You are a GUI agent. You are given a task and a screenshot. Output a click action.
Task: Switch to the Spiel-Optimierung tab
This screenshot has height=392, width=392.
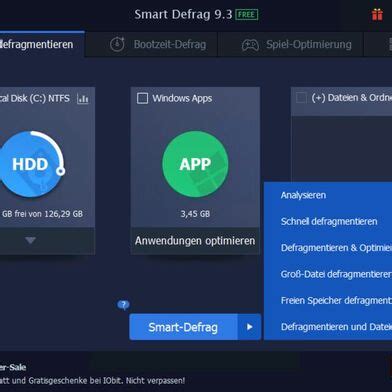tap(291, 44)
